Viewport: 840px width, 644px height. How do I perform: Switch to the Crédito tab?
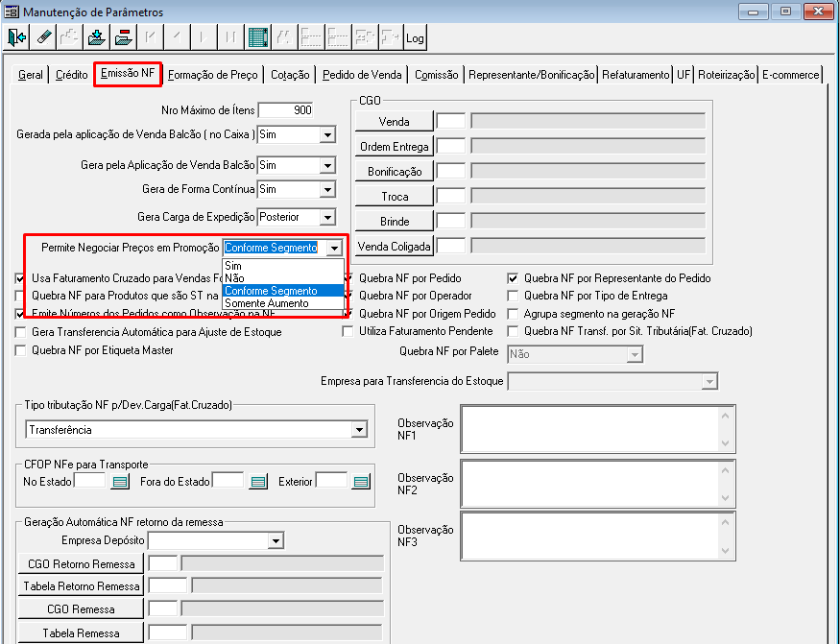(72, 75)
